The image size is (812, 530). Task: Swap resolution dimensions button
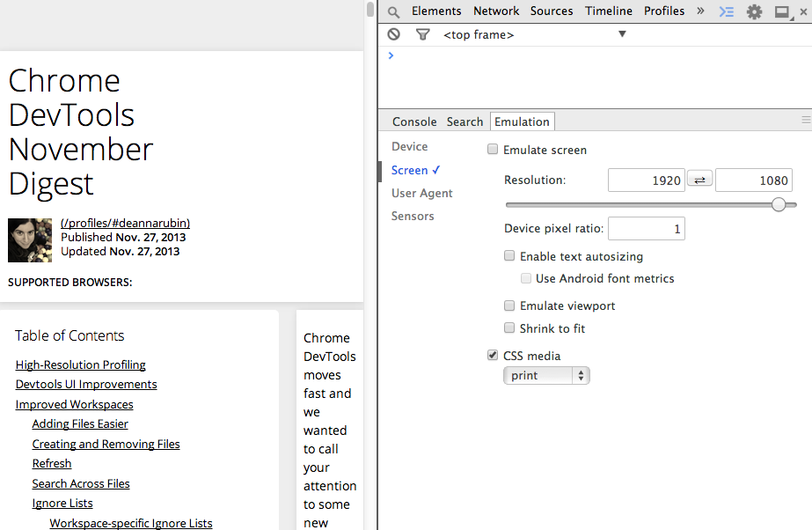(x=699, y=180)
